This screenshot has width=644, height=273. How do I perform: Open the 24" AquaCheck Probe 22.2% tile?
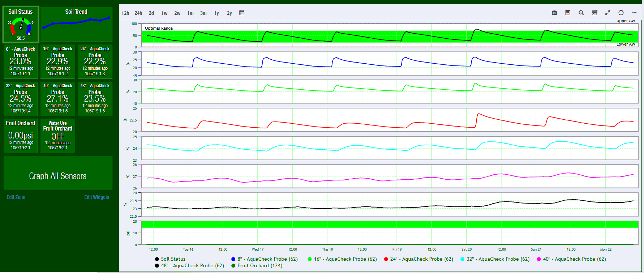[x=95, y=61]
